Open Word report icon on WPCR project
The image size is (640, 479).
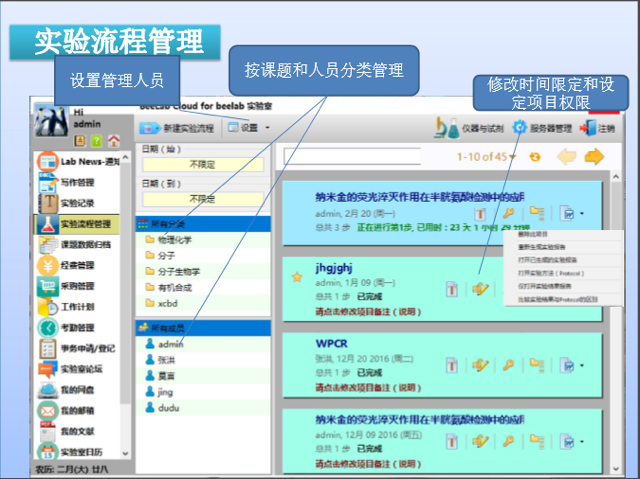(567, 365)
